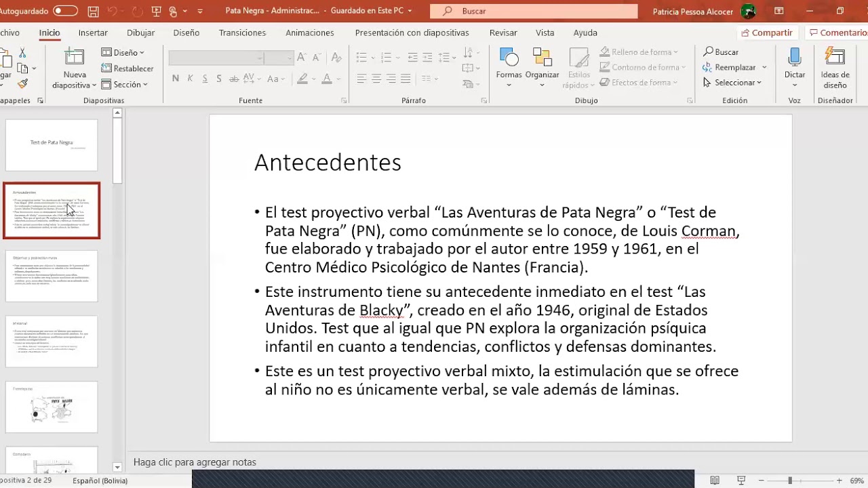Click the Cut (scissors) icon
Viewport: 868px width, 488px height.
[22, 53]
